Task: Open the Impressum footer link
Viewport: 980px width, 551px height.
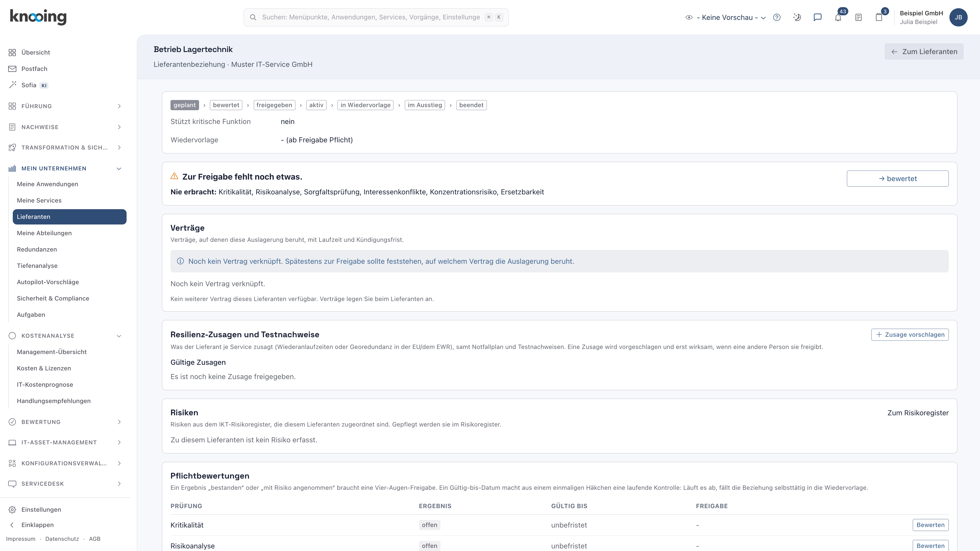Action: (x=20, y=539)
